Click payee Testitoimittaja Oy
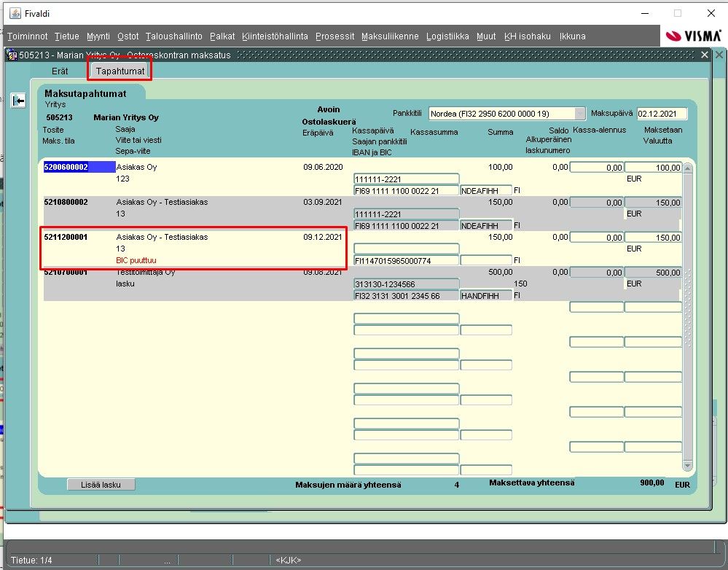Image resolution: width=728 pixels, height=570 pixels. [x=145, y=272]
